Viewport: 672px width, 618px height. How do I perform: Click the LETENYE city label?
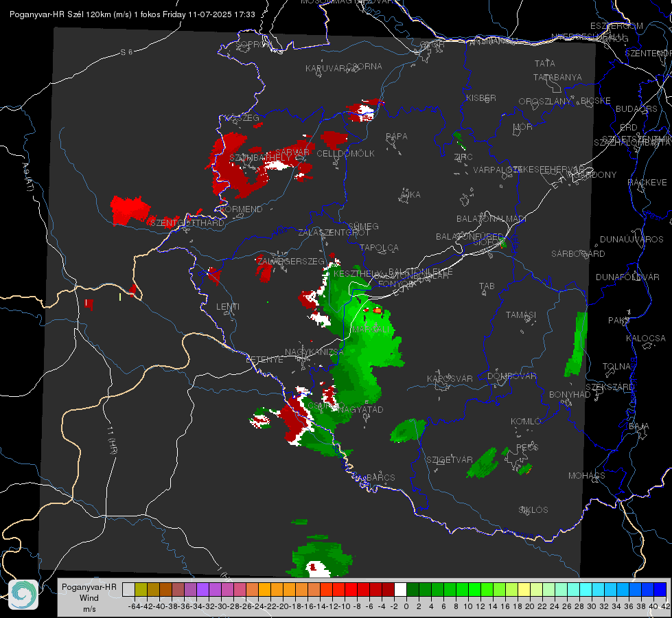(264, 359)
